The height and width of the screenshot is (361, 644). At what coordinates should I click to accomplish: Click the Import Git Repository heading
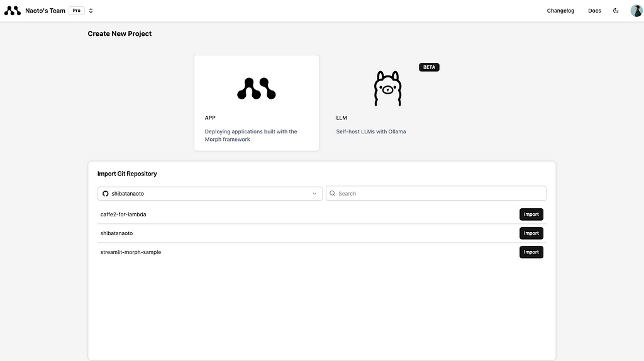pos(127,174)
